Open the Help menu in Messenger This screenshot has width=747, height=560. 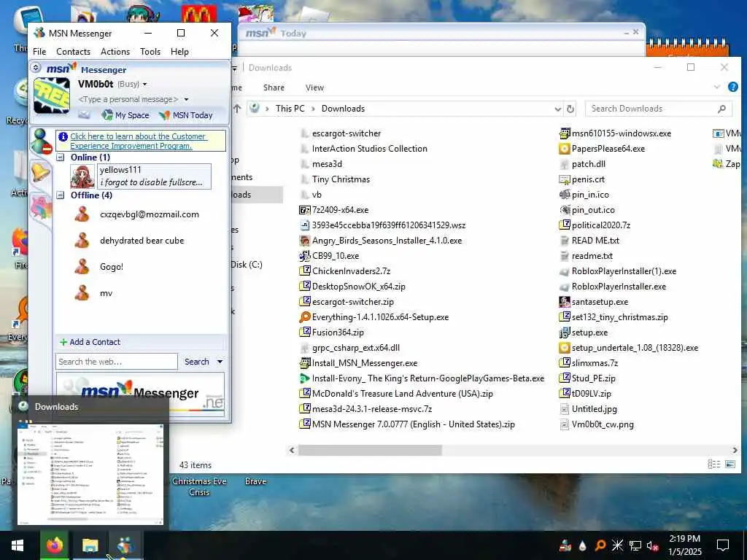click(x=179, y=52)
